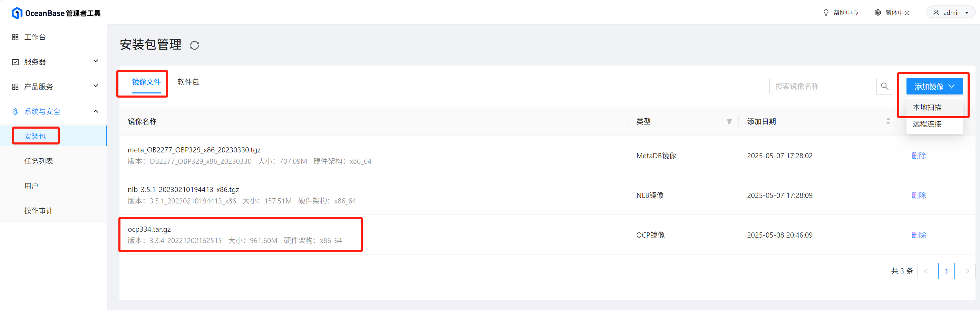Open the 添加镜像 dropdown button
980x310 pixels.
[934, 87]
